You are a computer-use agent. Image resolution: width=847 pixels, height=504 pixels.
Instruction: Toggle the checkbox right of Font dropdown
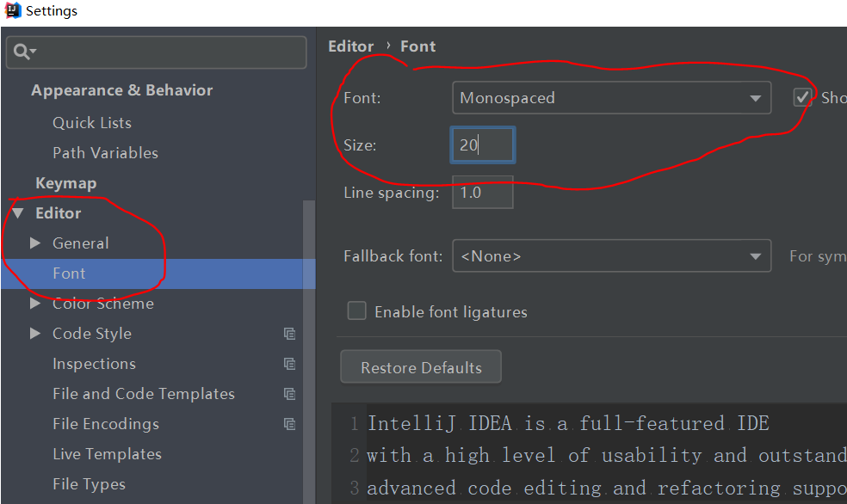pos(802,97)
